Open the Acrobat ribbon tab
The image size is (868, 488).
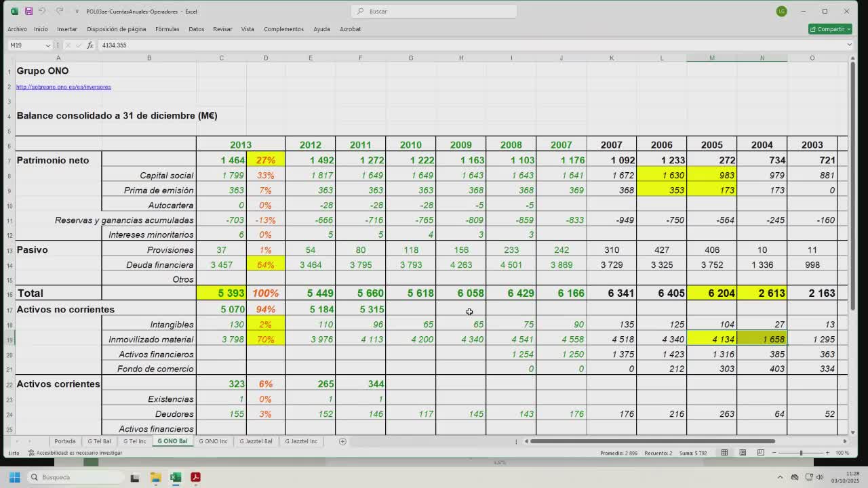[350, 29]
